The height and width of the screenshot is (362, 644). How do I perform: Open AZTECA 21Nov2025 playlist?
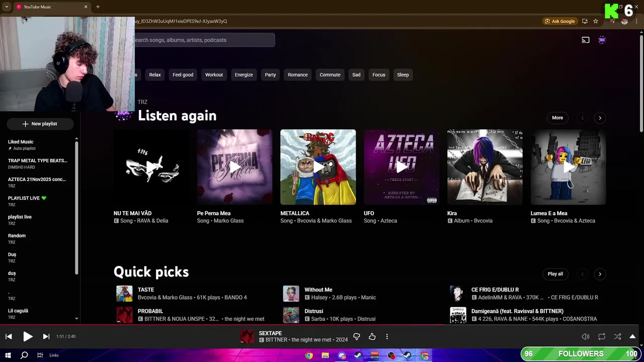(x=38, y=182)
